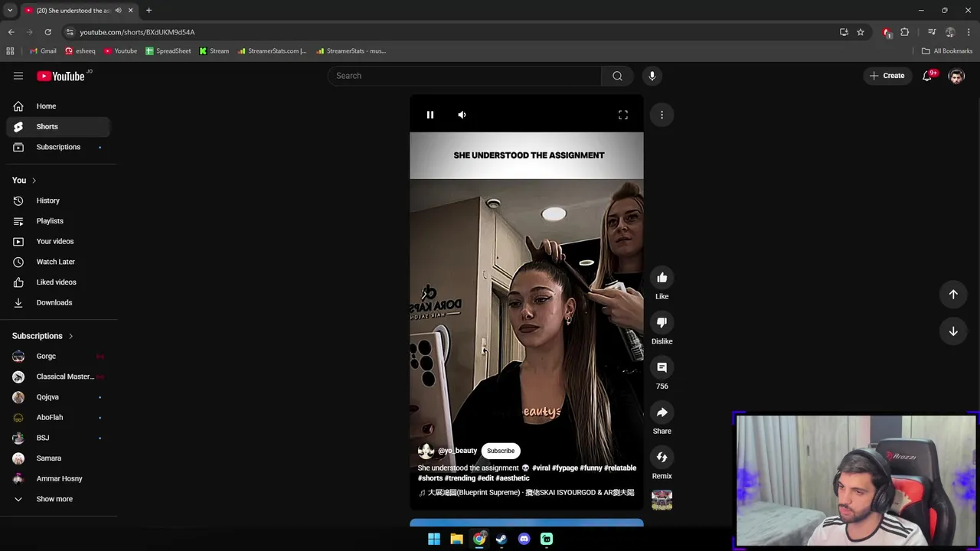Screen dimensions: 980x551
Task: Go to the previous Short
Action: coord(953,295)
